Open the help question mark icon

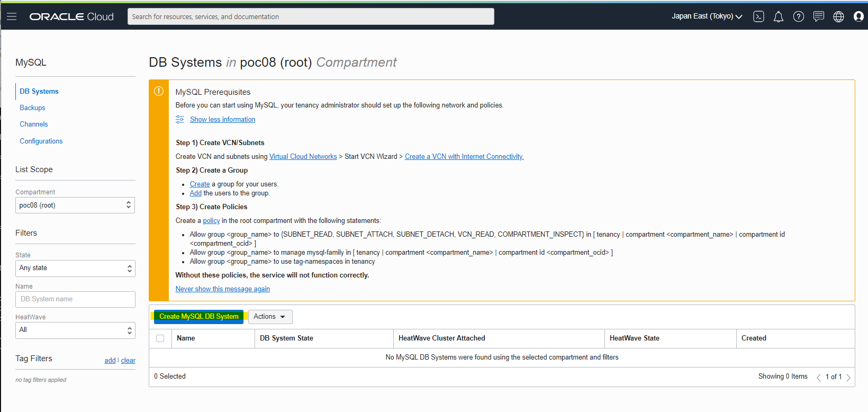click(x=799, y=16)
